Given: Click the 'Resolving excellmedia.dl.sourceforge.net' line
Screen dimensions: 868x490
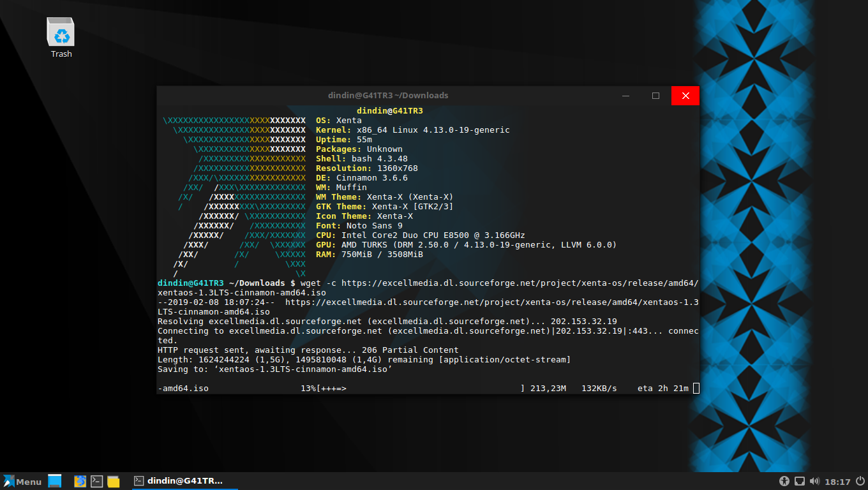Looking at the screenshot, I should 387,322.
